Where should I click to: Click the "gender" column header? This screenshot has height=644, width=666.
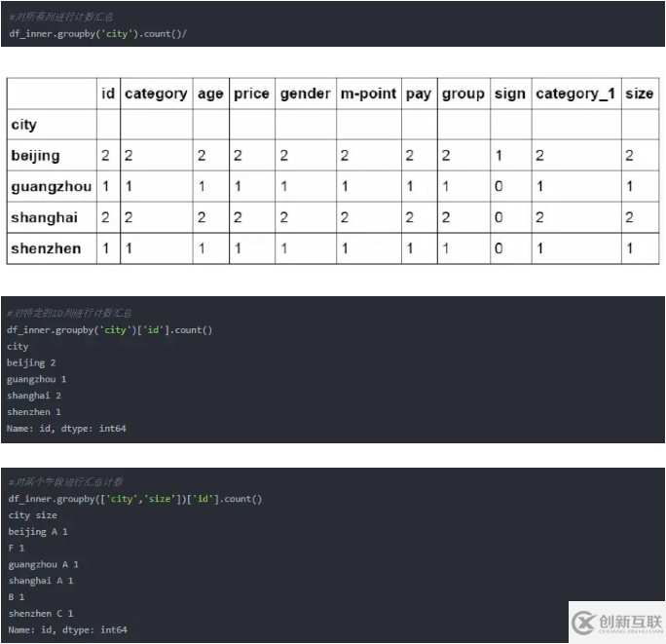(x=305, y=94)
